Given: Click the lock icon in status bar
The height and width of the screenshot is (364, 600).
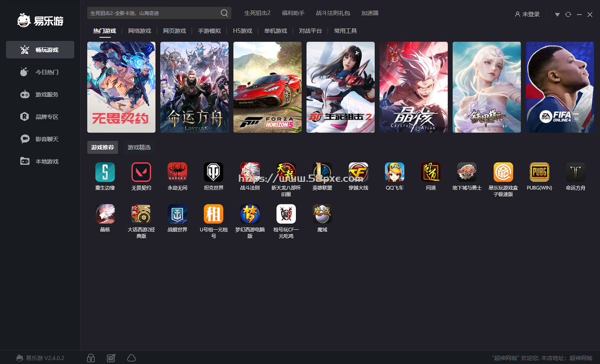Looking at the screenshot, I should click(91, 358).
